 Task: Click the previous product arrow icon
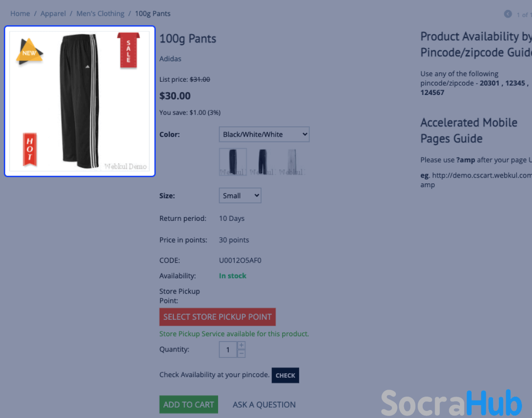[508, 14]
